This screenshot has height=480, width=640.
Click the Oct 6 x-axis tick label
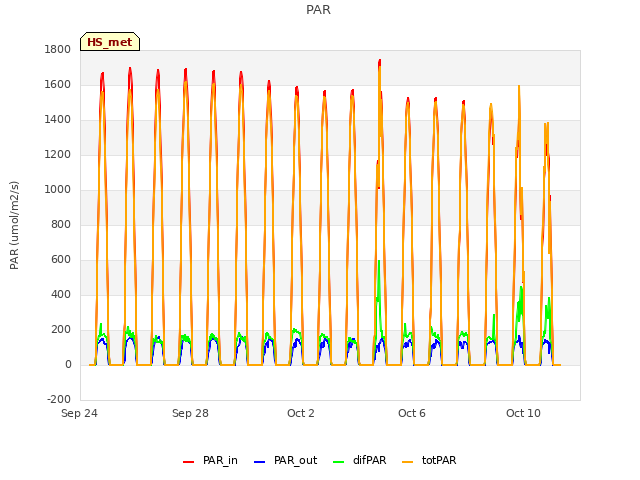point(412,413)
